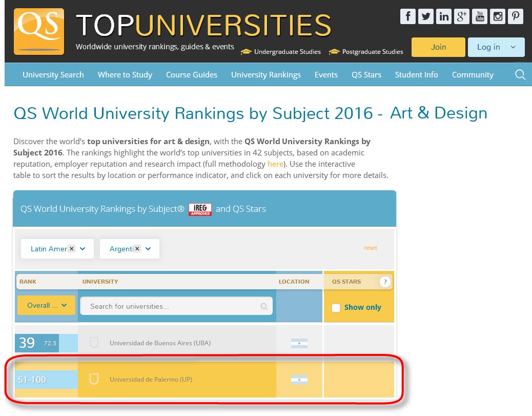Open the QS Stars menu
This screenshot has width=532, height=416.
tap(366, 75)
